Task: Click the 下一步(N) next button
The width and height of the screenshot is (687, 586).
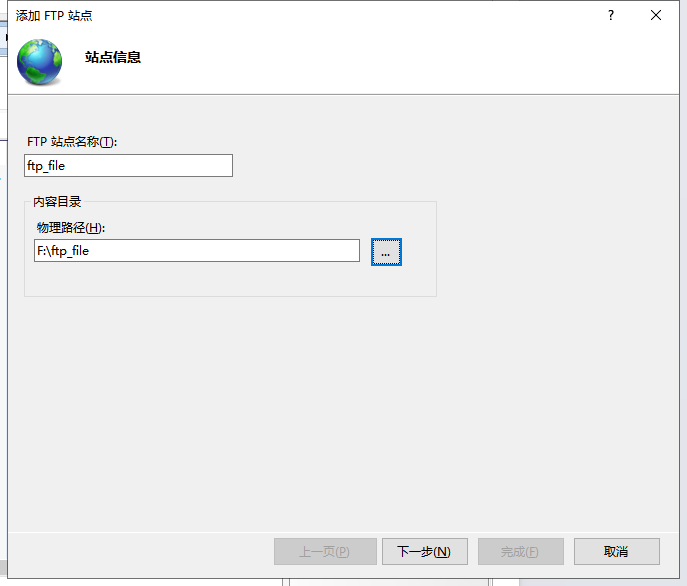Action: [x=425, y=551]
